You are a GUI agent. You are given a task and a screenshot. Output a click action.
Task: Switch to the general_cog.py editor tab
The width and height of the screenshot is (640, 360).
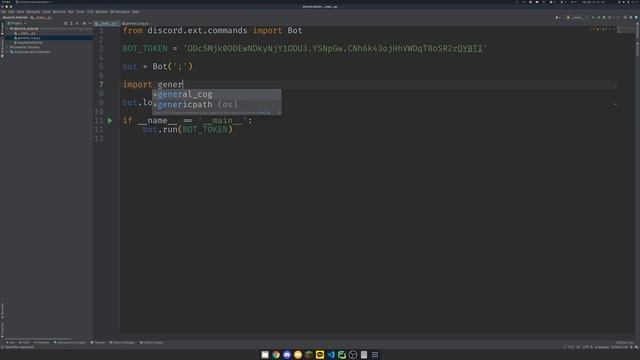[x=136, y=24]
